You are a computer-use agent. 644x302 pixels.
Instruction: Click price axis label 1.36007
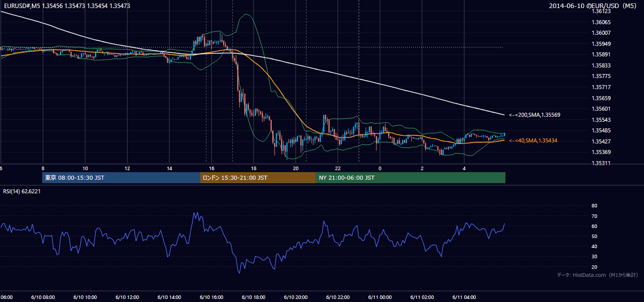601,33
